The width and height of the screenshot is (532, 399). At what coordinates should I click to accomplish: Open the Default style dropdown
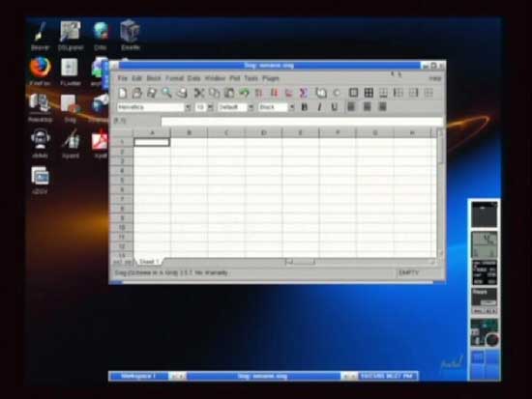[x=251, y=107]
